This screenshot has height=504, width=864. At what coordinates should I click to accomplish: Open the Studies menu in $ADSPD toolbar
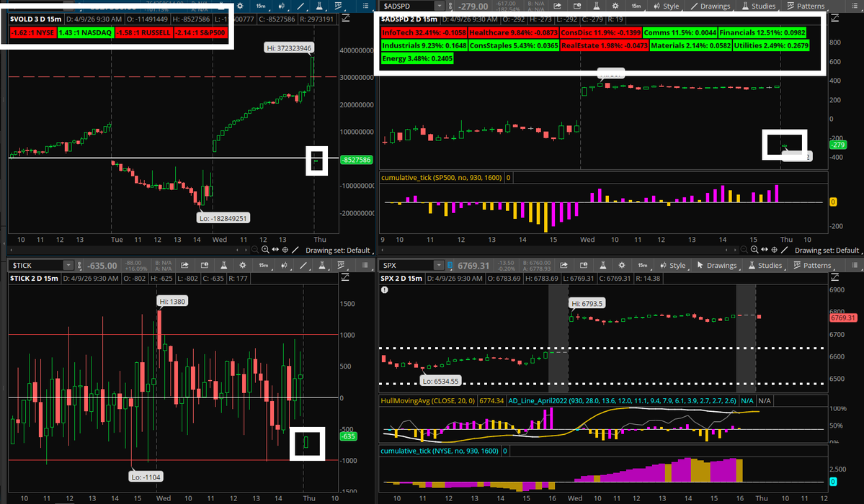(x=759, y=6)
